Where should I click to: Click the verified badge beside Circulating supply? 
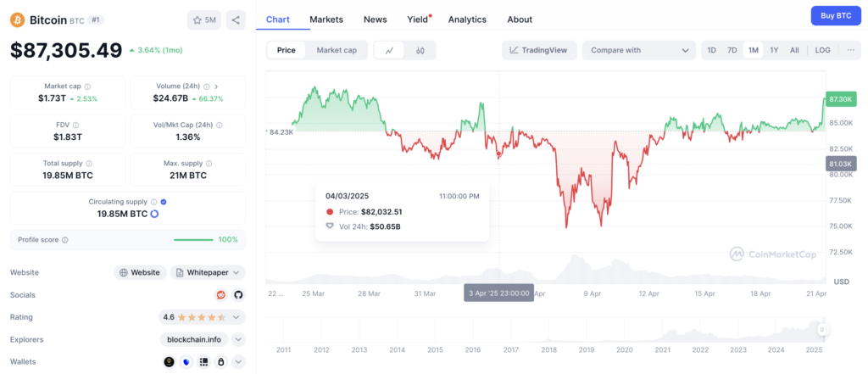164,202
